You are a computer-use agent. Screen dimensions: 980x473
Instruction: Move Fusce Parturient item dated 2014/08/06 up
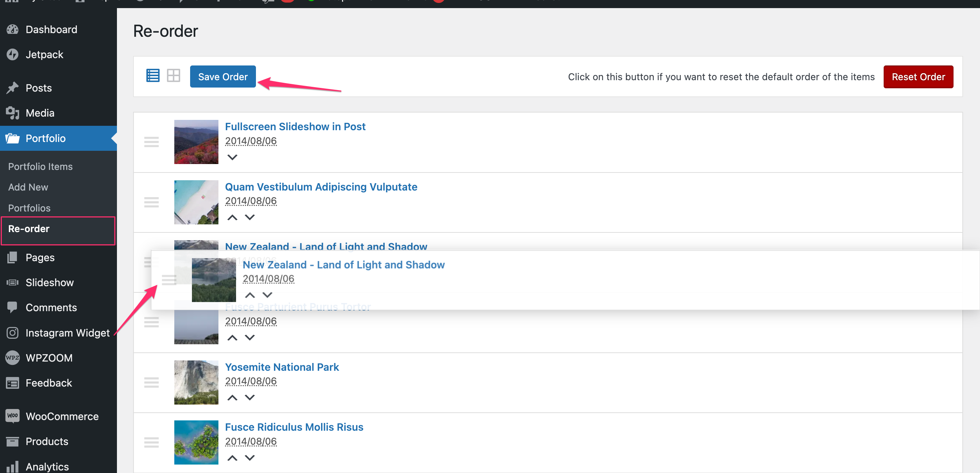[x=232, y=338]
